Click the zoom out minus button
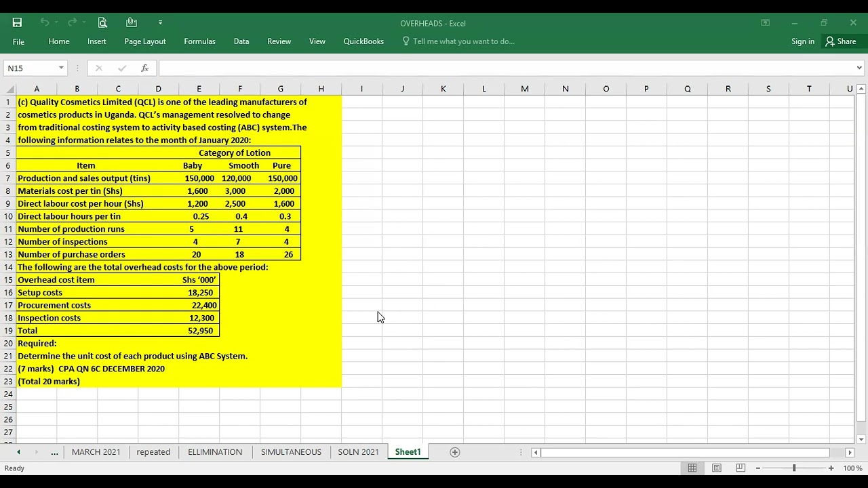The height and width of the screenshot is (488, 868). tap(758, 468)
